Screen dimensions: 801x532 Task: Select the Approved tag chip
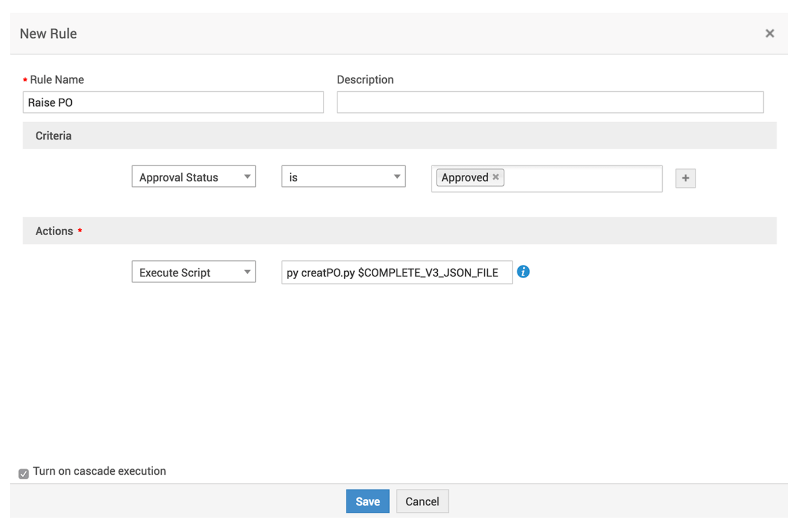464,178
